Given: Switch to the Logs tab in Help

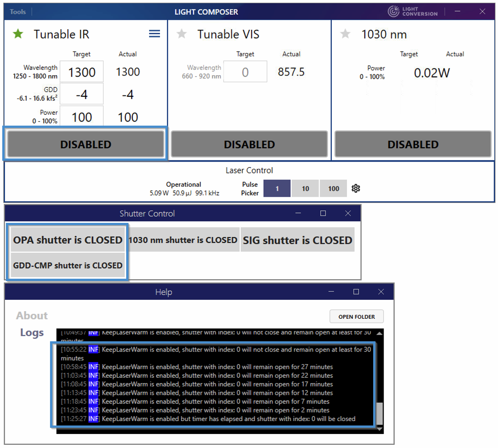Looking at the screenshot, I should pyautogui.click(x=32, y=332).
